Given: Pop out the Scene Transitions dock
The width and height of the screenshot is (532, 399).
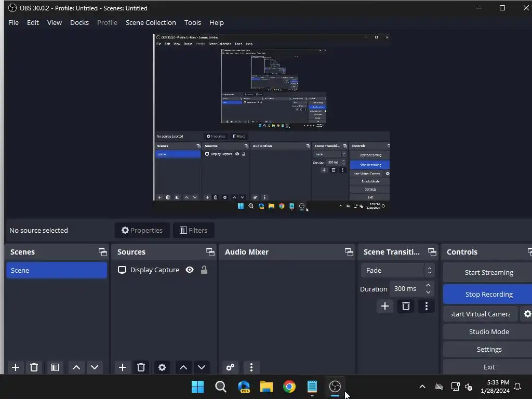Looking at the screenshot, I should 432,252.
